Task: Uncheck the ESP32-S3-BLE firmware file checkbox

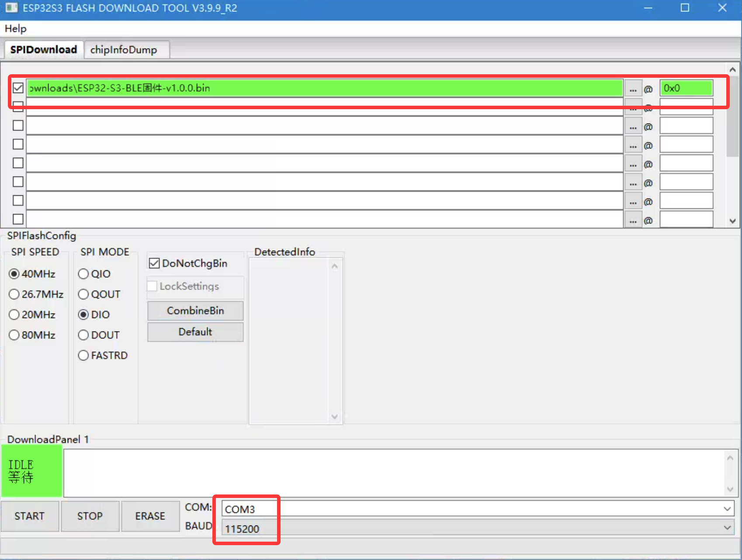Action: point(18,88)
